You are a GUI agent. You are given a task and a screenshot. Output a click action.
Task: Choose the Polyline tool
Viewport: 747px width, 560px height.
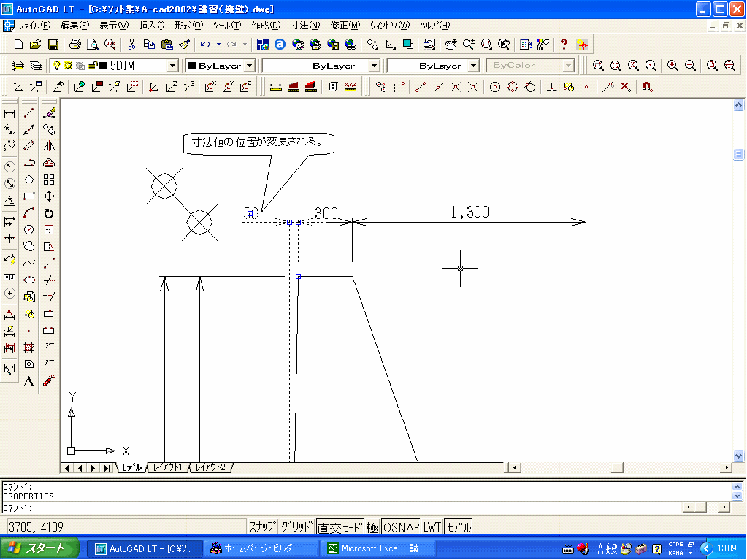(x=29, y=163)
